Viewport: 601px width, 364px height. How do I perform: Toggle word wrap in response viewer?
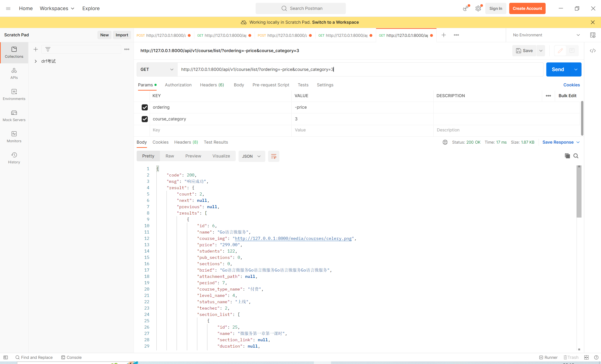(274, 156)
